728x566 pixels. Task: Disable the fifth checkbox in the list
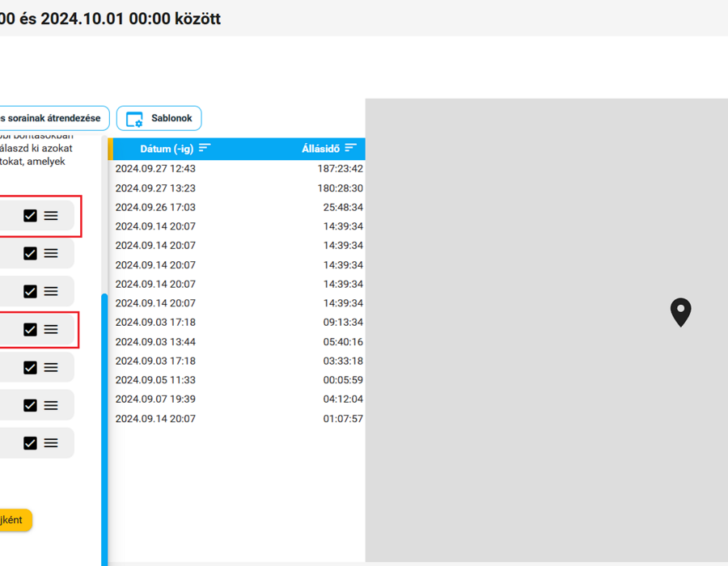30,367
